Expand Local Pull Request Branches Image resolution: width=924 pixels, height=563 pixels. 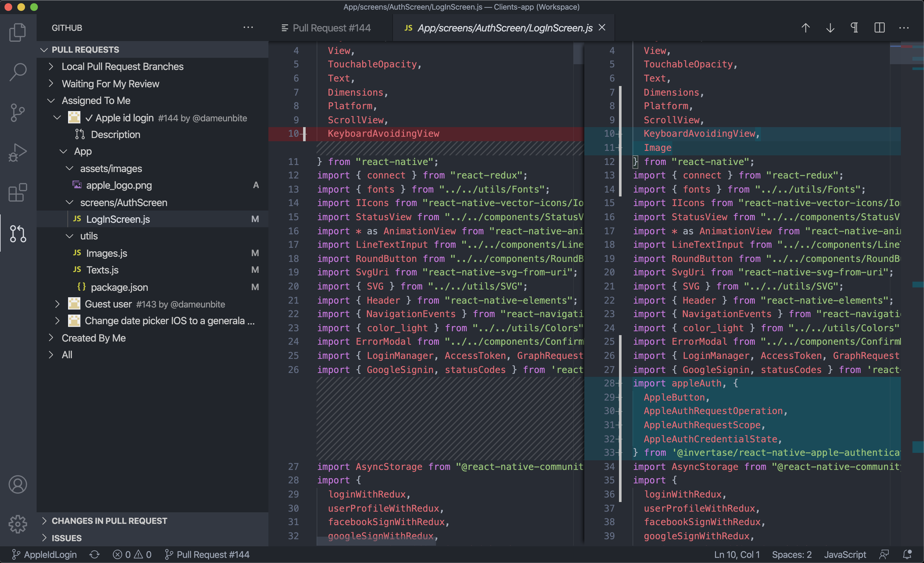pyautogui.click(x=152, y=66)
